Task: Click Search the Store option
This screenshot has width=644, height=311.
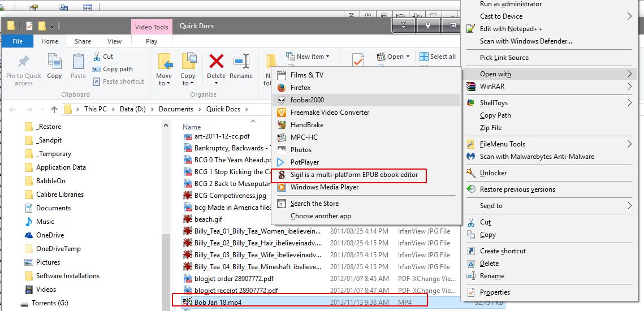Action: point(366,204)
